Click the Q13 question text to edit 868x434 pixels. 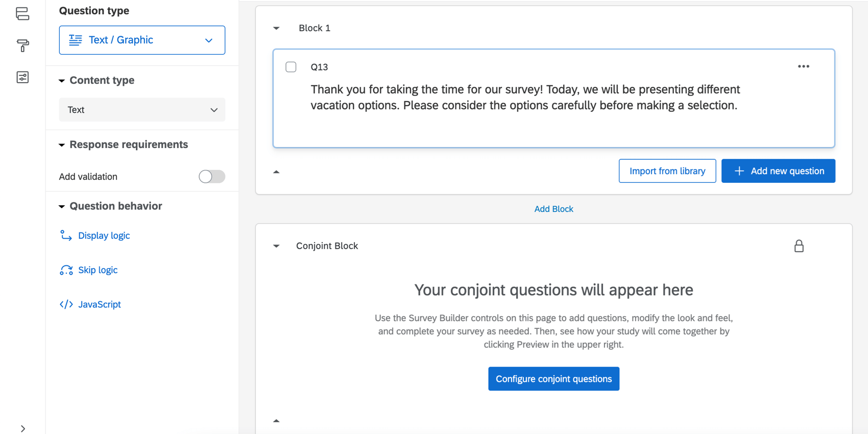click(524, 98)
